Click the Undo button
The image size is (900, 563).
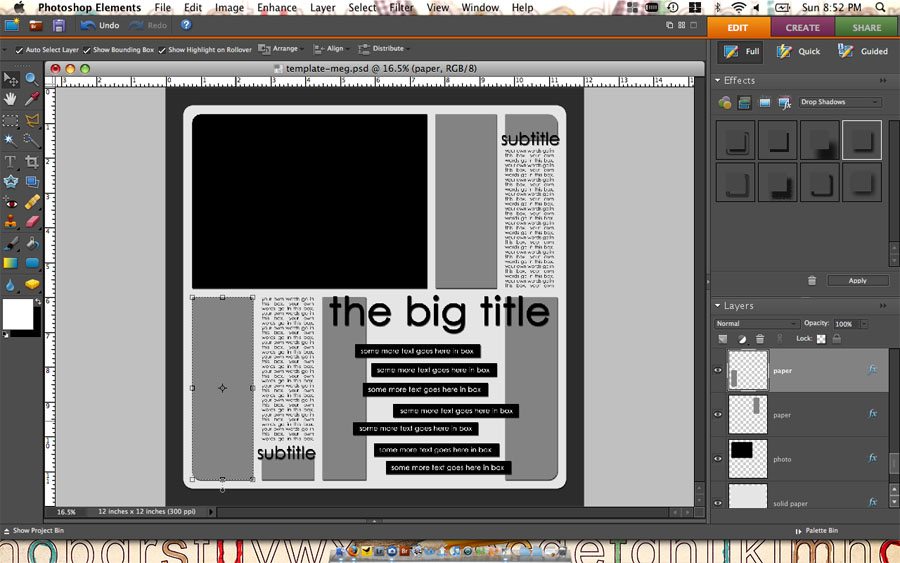(100, 25)
